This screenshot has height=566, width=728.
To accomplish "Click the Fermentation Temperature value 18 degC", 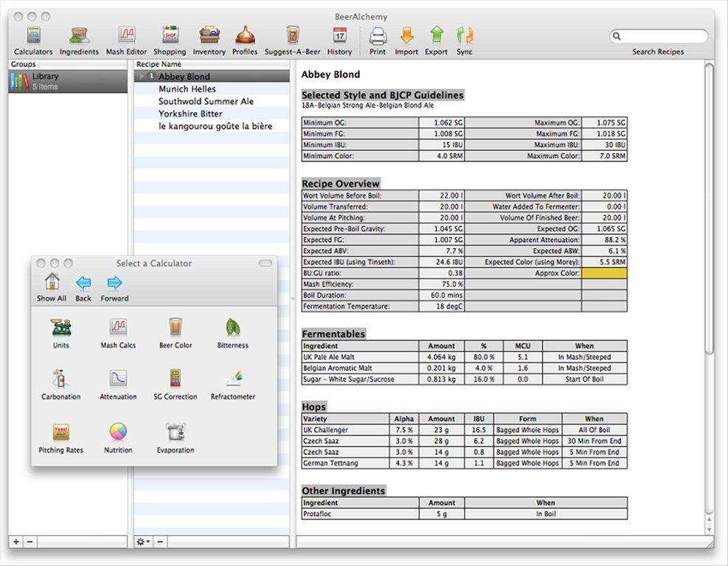I will click(x=442, y=307).
